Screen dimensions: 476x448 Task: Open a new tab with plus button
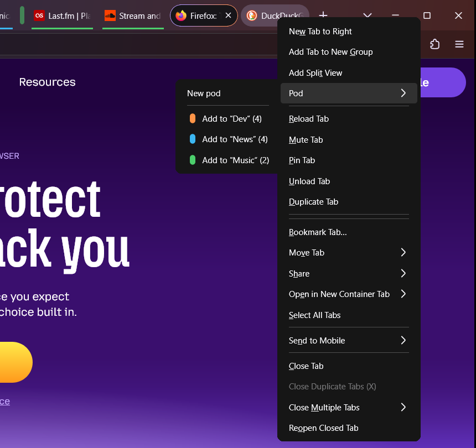[323, 14]
